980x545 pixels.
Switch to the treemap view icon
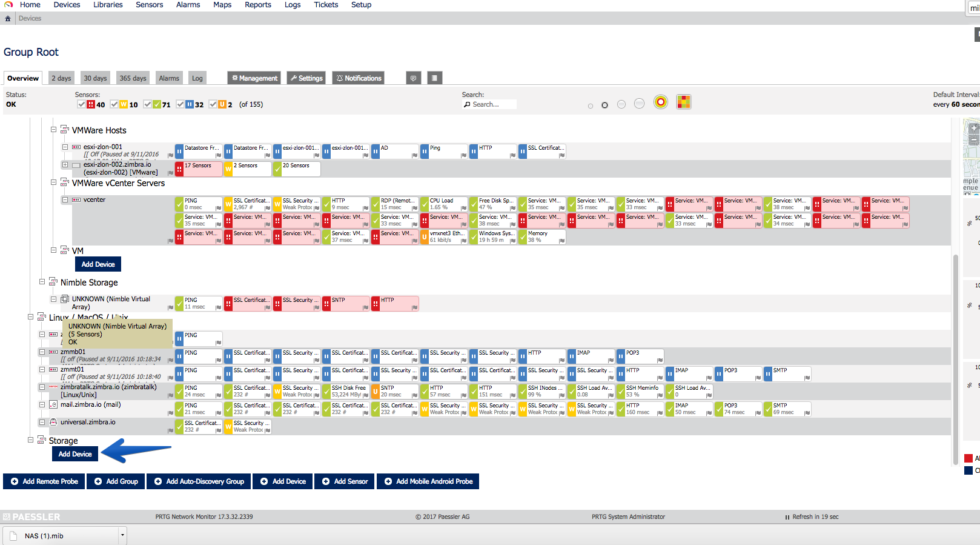click(684, 102)
